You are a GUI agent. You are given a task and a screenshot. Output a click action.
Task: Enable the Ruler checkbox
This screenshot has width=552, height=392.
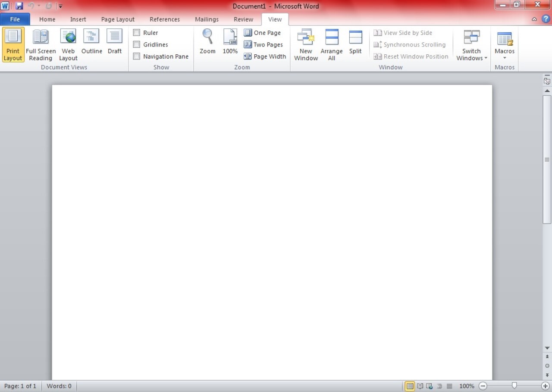(137, 33)
